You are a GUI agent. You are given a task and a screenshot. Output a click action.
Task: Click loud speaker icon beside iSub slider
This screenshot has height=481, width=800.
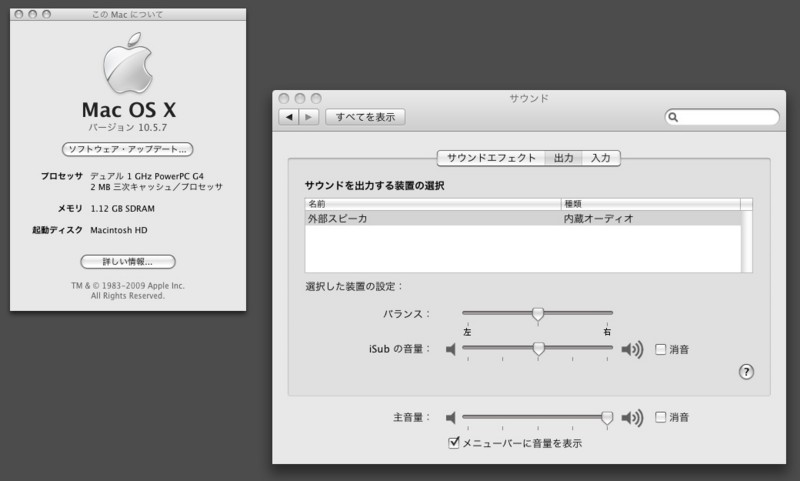(x=632, y=349)
